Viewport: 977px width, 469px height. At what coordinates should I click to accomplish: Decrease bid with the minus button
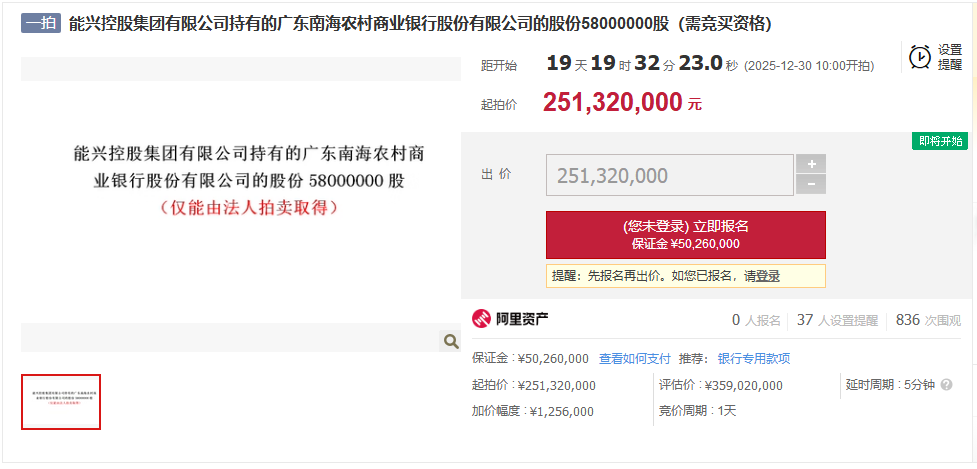[x=811, y=184]
